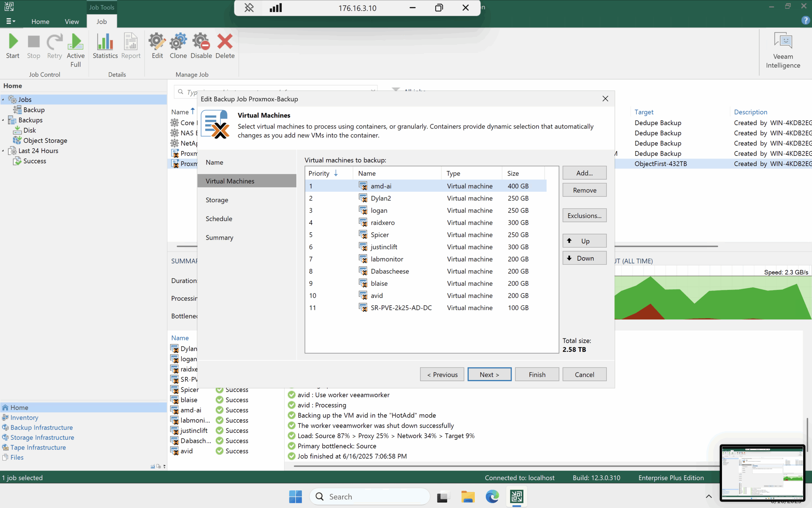812x508 pixels.
Task: Select the Job ribbon tab
Action: point(102,22)
